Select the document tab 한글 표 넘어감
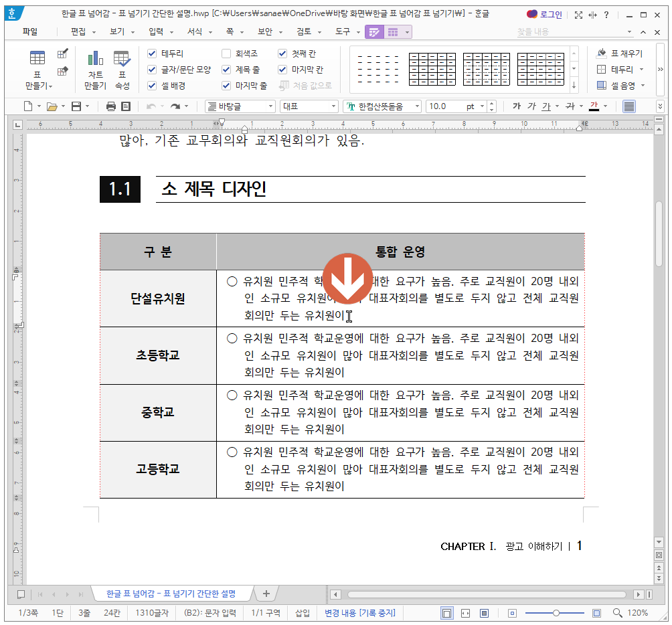The width and height of the screenshot is (672, 625). pos(171,594)
